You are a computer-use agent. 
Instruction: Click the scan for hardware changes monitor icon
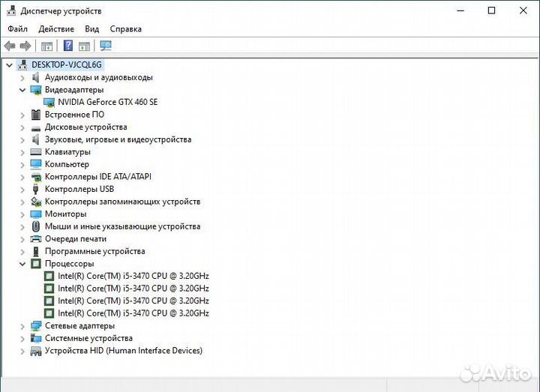106,46
